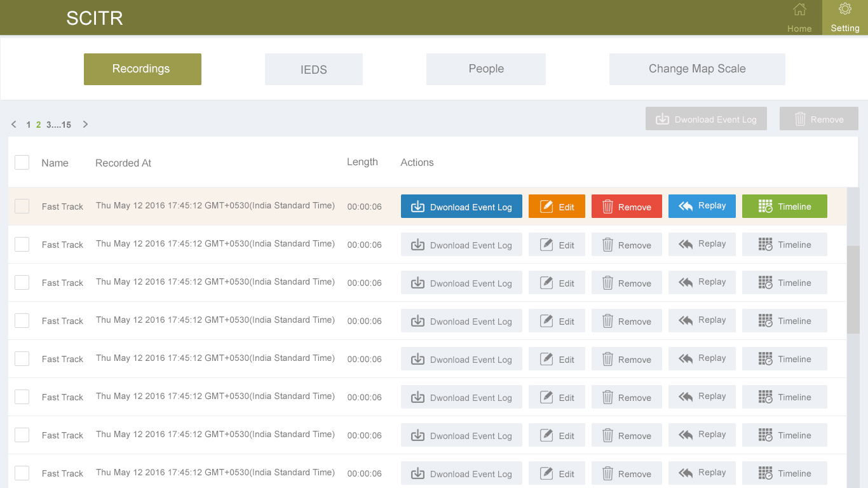Click the vertical scrollbar thumb

(853, 289)
